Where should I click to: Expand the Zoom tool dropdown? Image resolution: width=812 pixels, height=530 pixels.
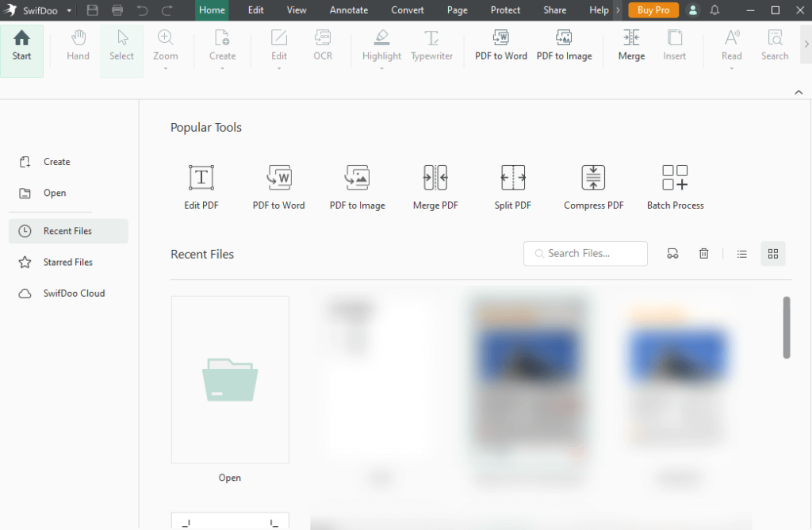[x=165, y=68]
